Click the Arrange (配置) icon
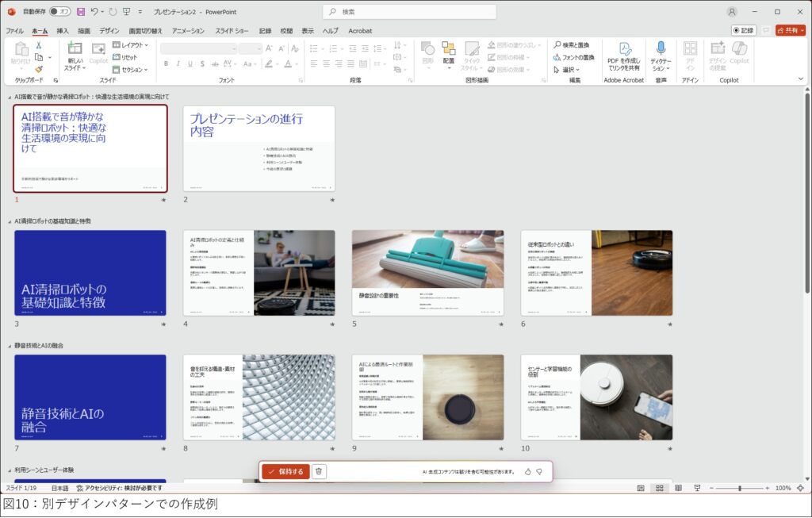Image resolution: width=812 pixels, height=518 pixels. point(449,48)
